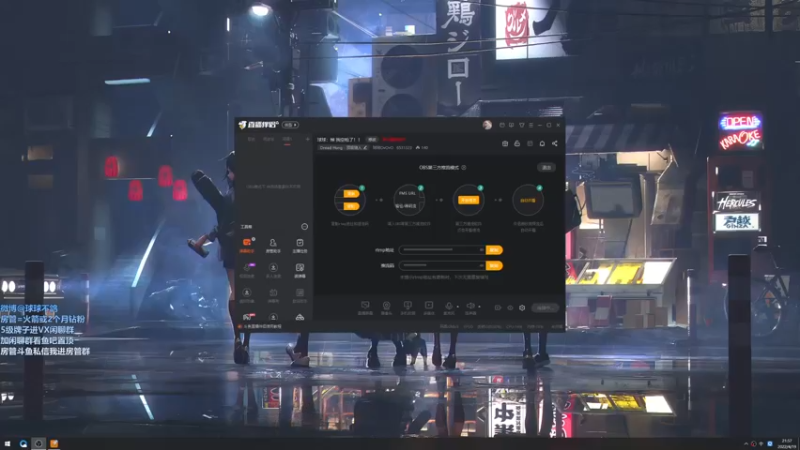Click the record video icon near settings
The width and height of the screenshot is (800, 450).
pyautogui.click(x=497, y=308)
